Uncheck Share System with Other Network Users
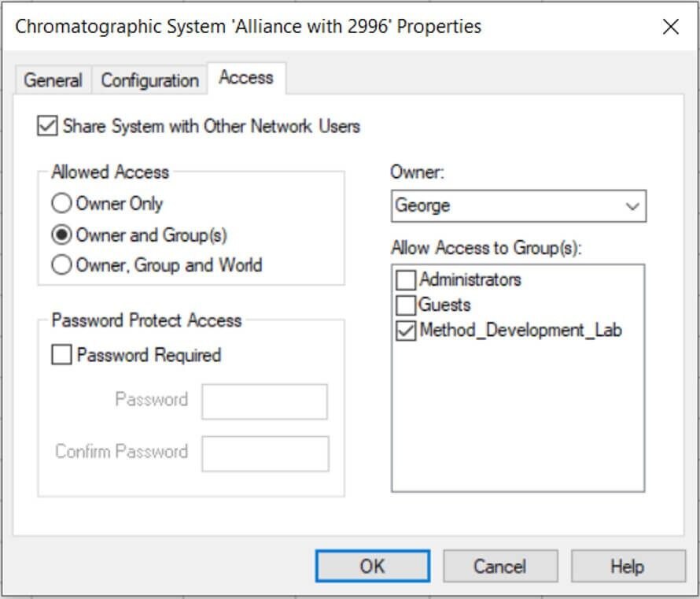Image resolution: width=700 pixels, height=599 pixels. [47, 126]
